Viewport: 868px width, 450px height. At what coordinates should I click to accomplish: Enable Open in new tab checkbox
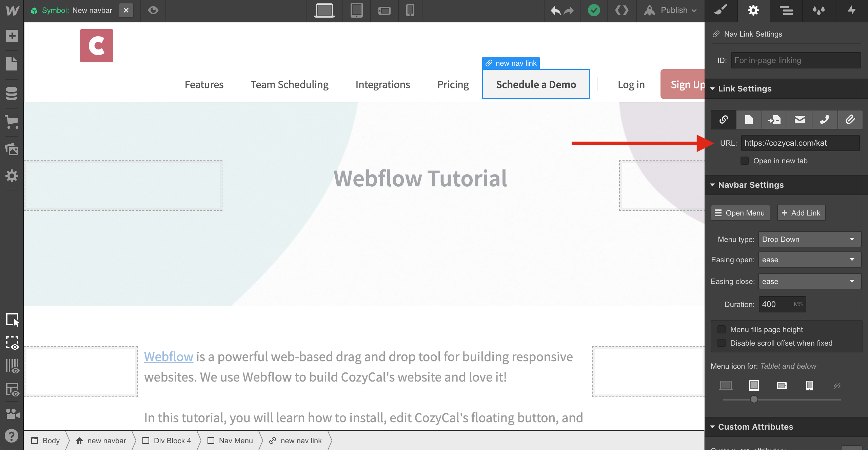coord(745,161)
